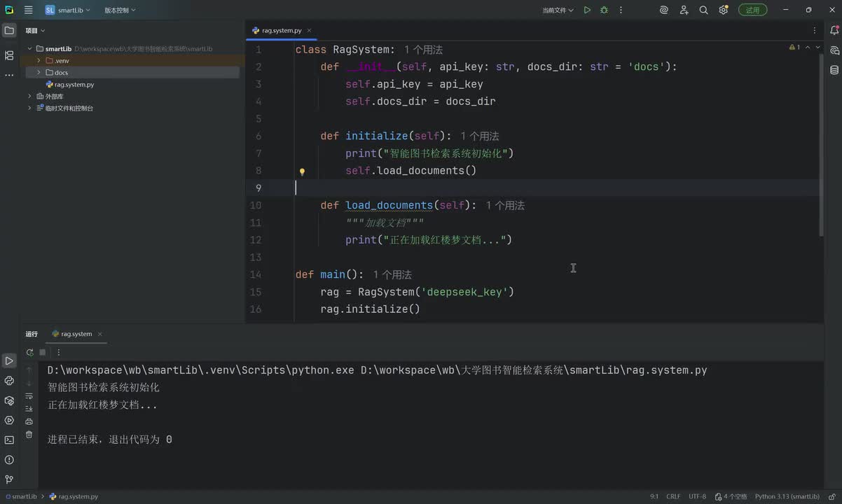Open the Structure tool window icon

[9, 55]
